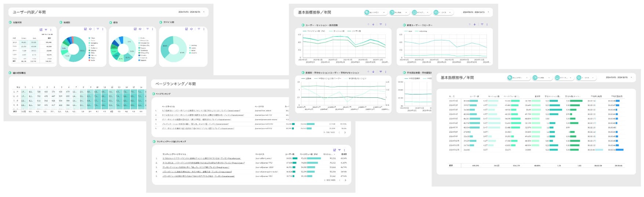Click drill-down arrow on ユーザー・セッション・表示回数 chart
Viewport: 644px width, 197px height.
point(373,25)
